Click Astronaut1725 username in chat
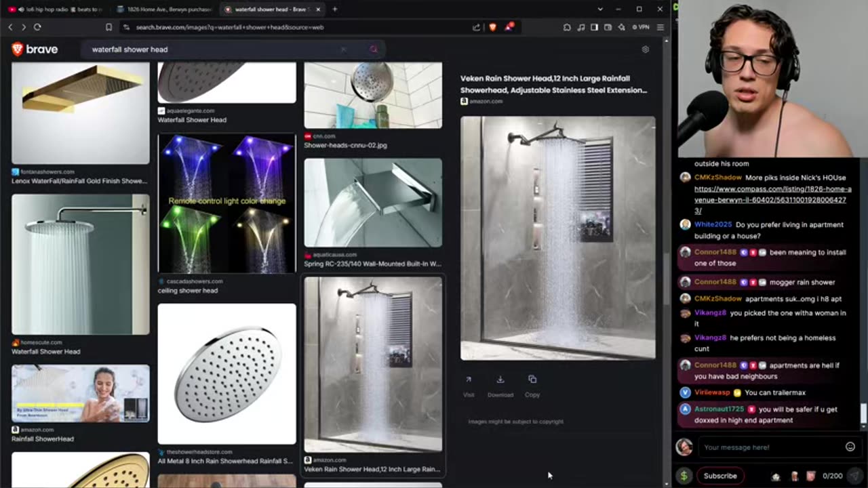The image size is (868, 488). click(x=719, y=409)
